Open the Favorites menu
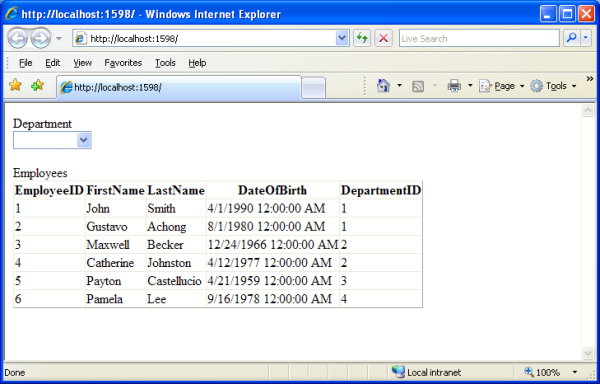The height and width of the screenshot is (384, 600). point(123,63)
